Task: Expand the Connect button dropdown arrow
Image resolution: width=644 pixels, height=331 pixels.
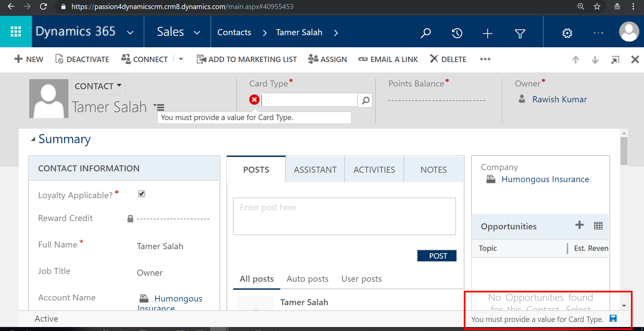Action: (181, 59)
